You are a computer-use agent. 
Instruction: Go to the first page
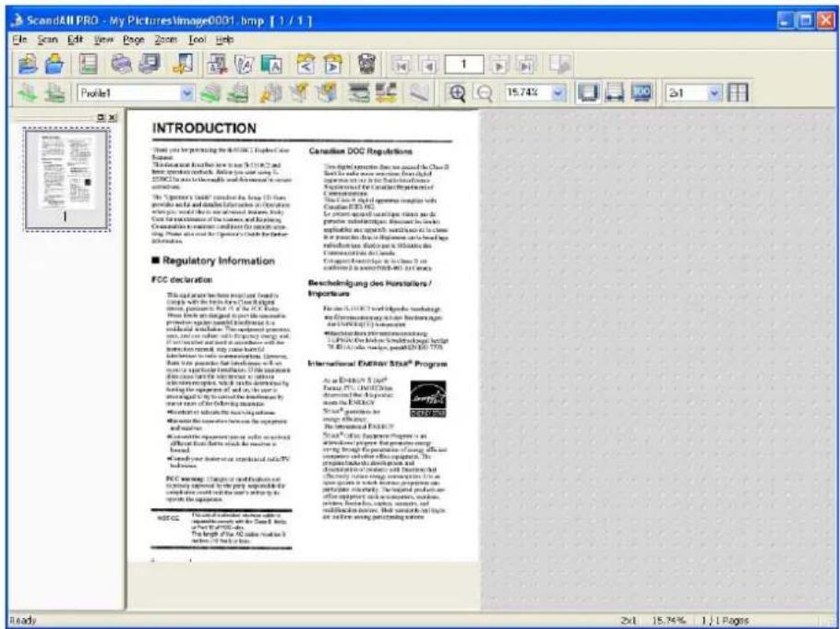click(401, 66)
